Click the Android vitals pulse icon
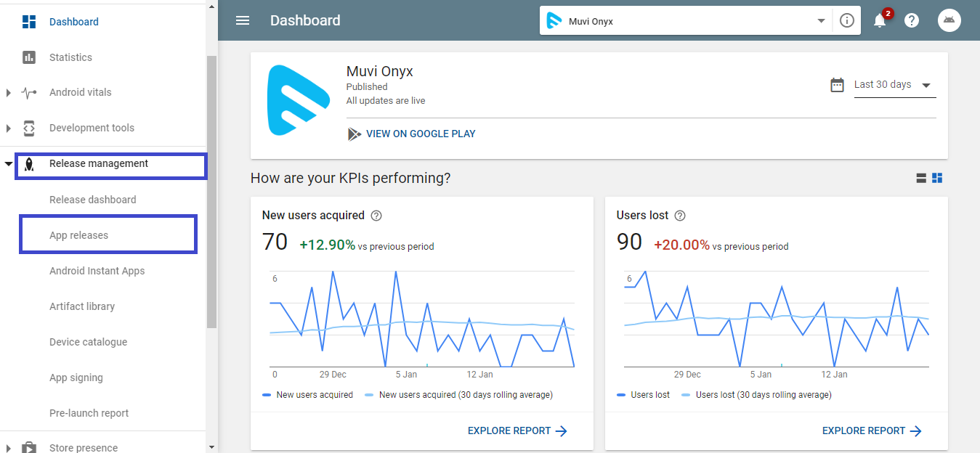This screenshot has height=453, width=980. click(x=29, y=92)
